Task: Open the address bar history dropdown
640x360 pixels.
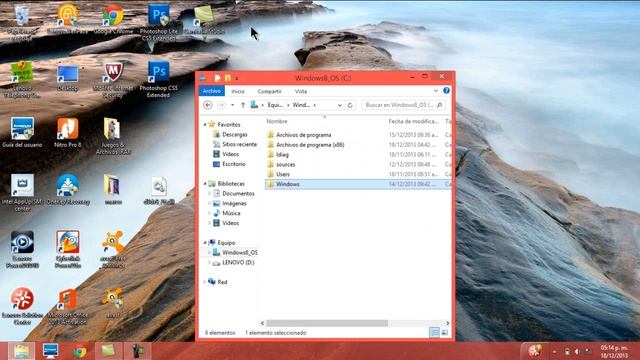Action: [x=340, y=105]
